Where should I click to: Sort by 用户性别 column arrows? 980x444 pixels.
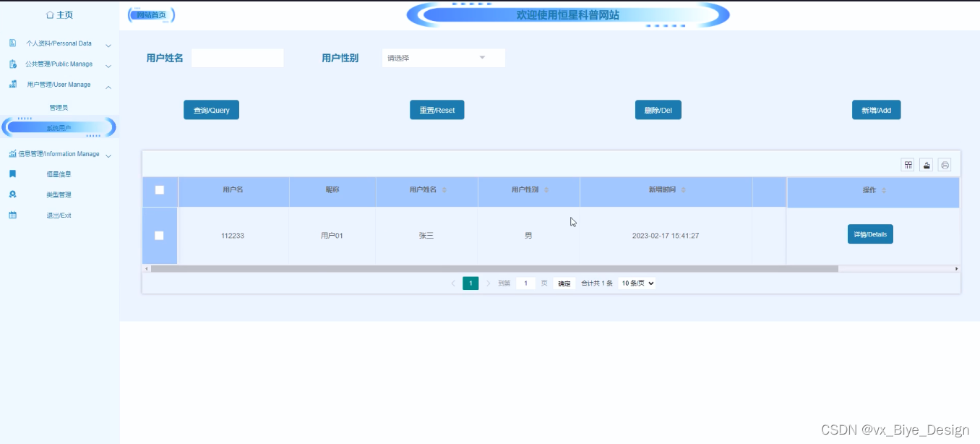tap(546, 190)
